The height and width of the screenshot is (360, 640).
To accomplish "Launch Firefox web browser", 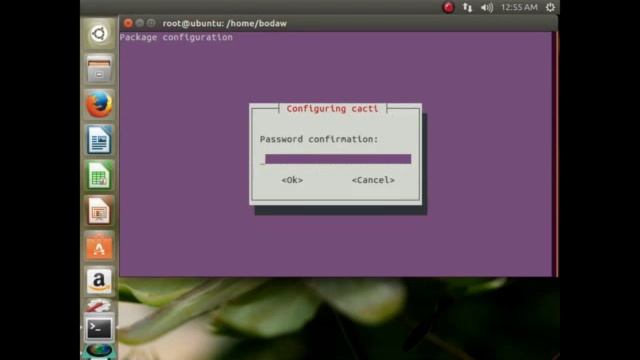I will point(99,104).
